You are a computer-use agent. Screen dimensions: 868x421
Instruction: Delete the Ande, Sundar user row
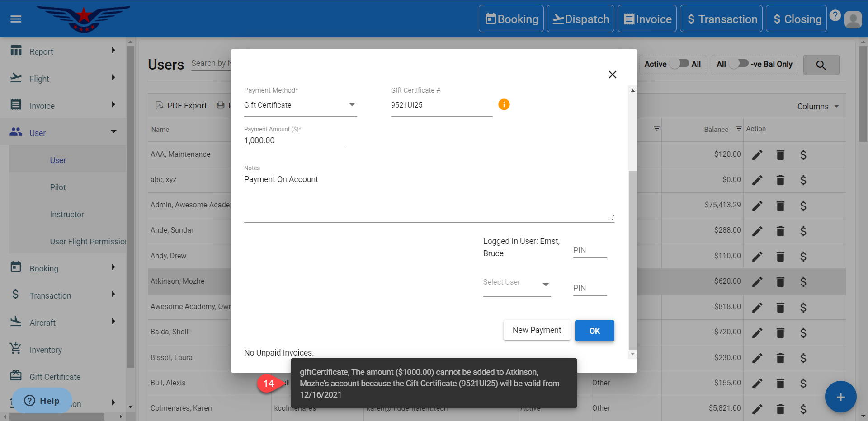(780, 231)
